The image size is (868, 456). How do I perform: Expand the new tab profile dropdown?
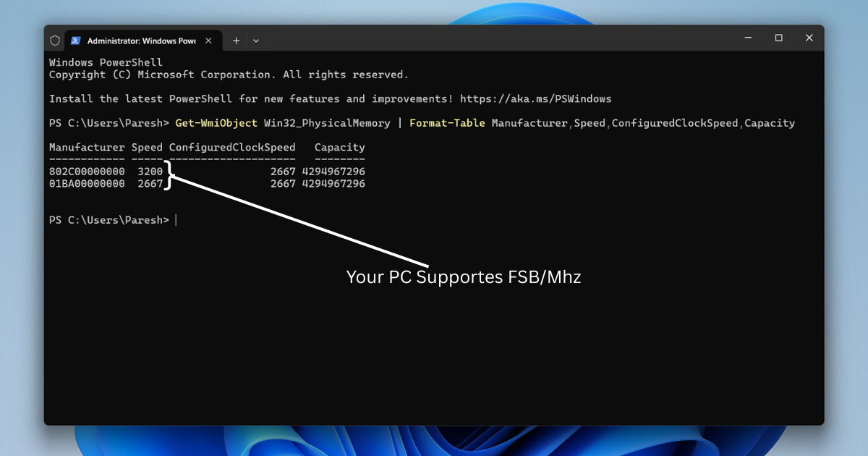[x=256, y=41]
